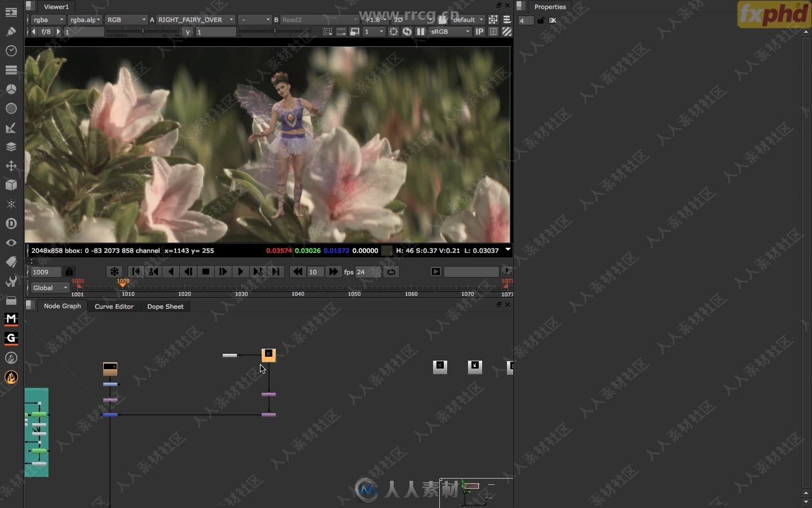The height and width of the screenshot is (508, 812).
Task: Open the sRGB viewer LUT dropdown
Action: pos(450,32)
